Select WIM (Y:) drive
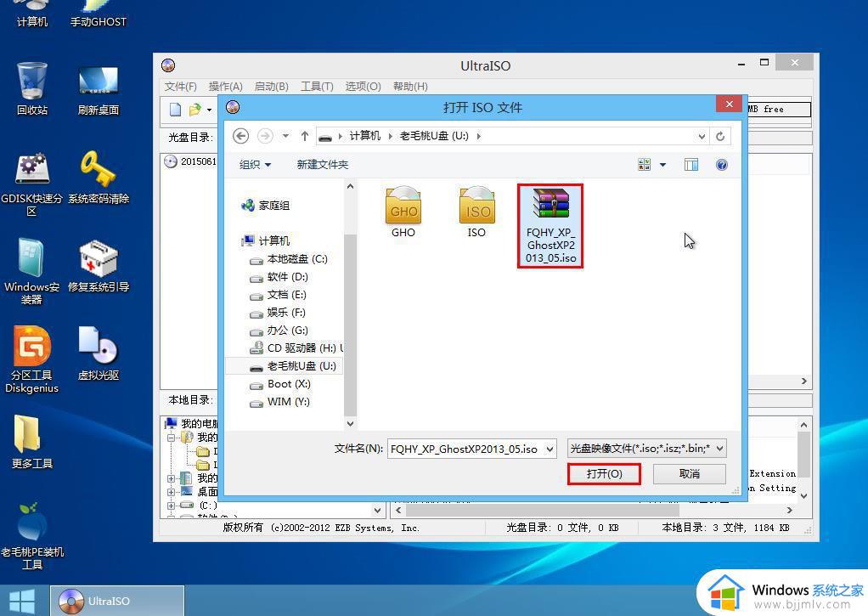The width and height of the screenshot is (868, 616). (279, 402)
